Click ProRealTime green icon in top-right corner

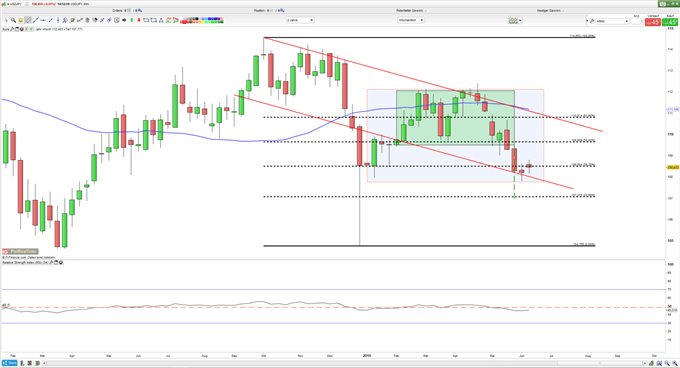(663, 4)
